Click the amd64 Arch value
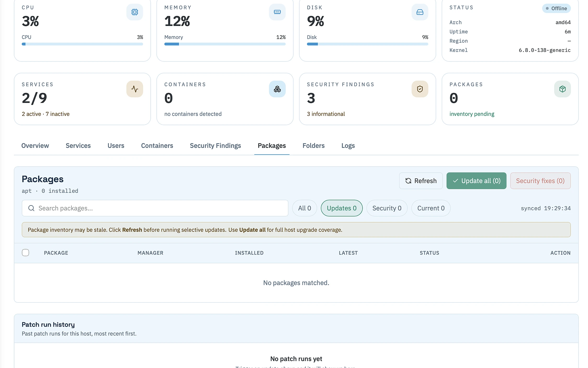This screenshot has width=588, height=368. coord(563,22)
